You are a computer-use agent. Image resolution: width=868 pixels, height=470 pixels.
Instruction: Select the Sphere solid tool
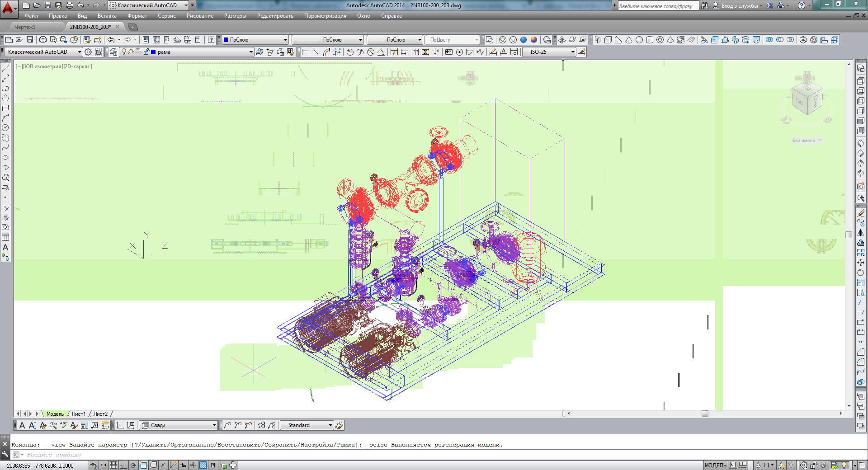(x=639, y=40)
